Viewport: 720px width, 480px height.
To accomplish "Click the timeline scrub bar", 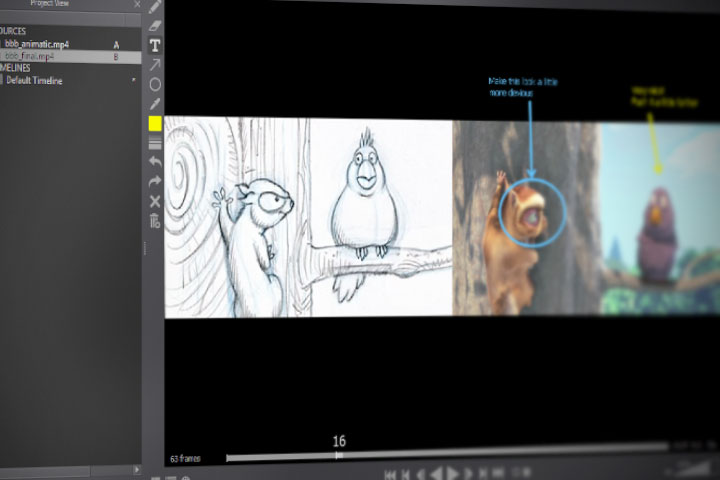I will click(x=447, y=452).
